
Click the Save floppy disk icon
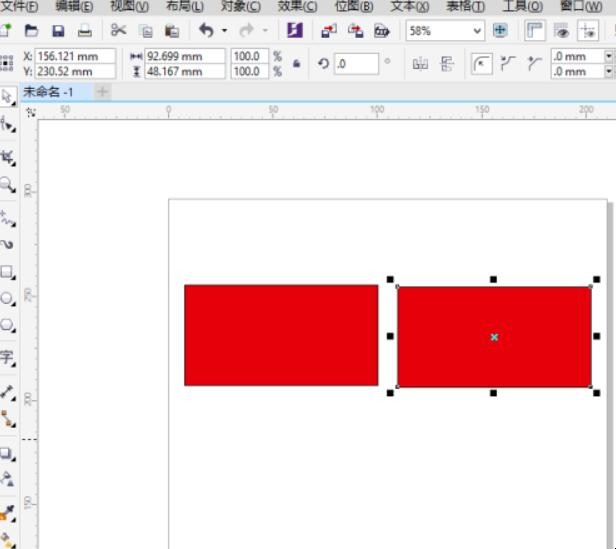point(58,31)
